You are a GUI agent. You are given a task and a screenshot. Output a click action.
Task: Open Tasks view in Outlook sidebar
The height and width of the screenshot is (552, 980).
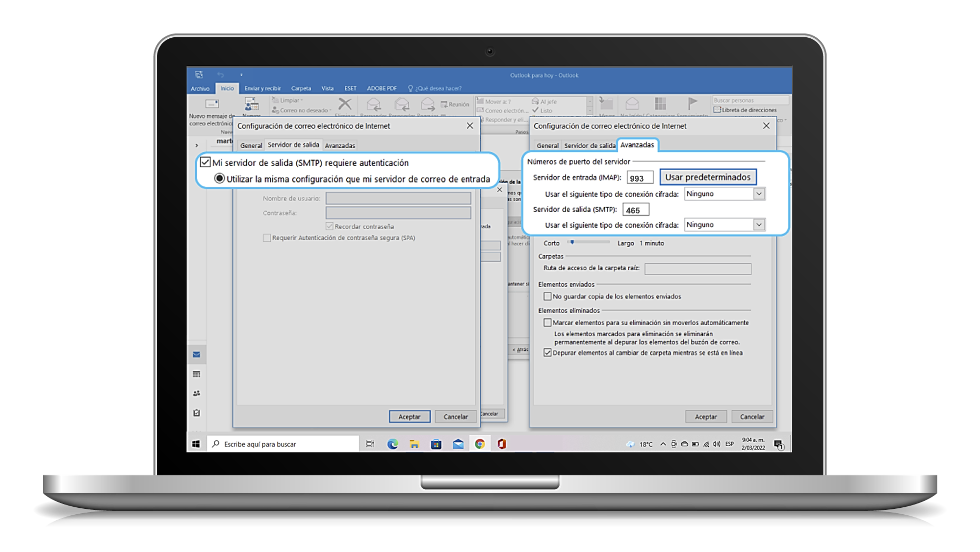point(196,413)
